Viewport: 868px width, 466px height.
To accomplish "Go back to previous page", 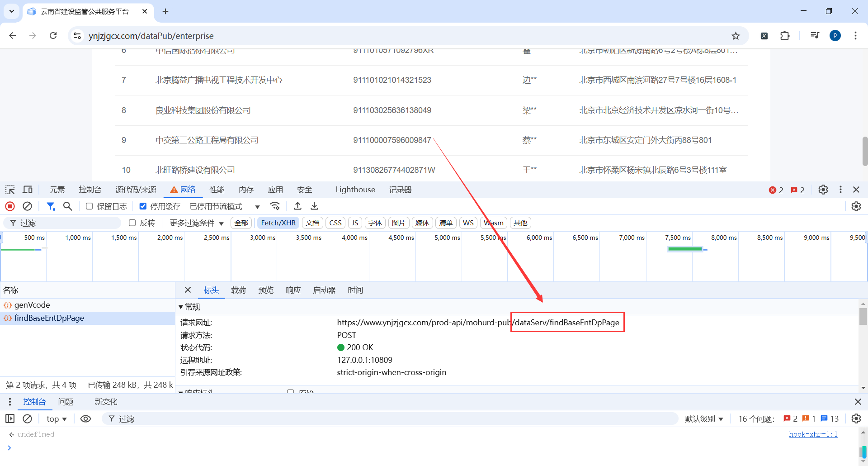I will [13, 36].
